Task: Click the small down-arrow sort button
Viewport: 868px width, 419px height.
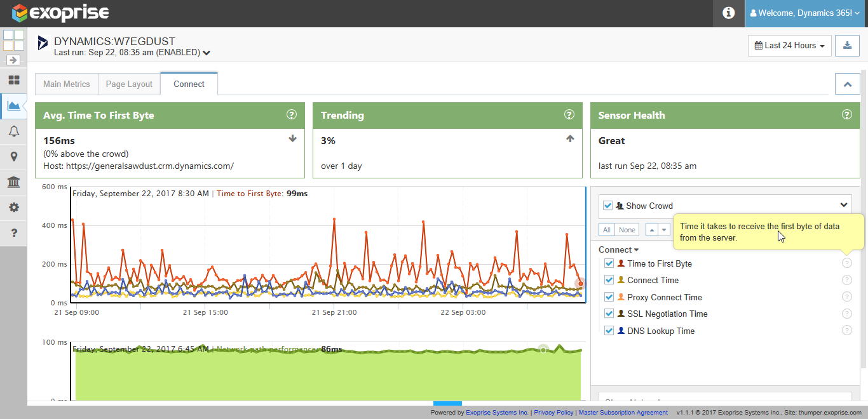Action: (x=664, y=230)
